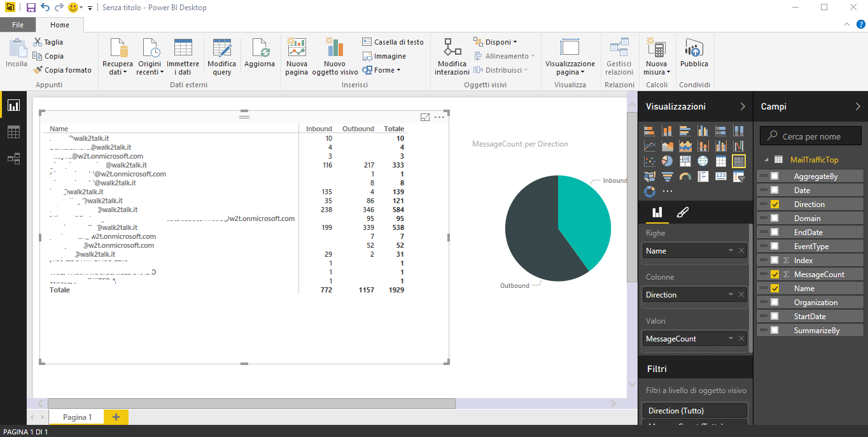The height and width of the screenshot is (437, 868).
Task: Add a new page with plus tab
Action: 116,417
